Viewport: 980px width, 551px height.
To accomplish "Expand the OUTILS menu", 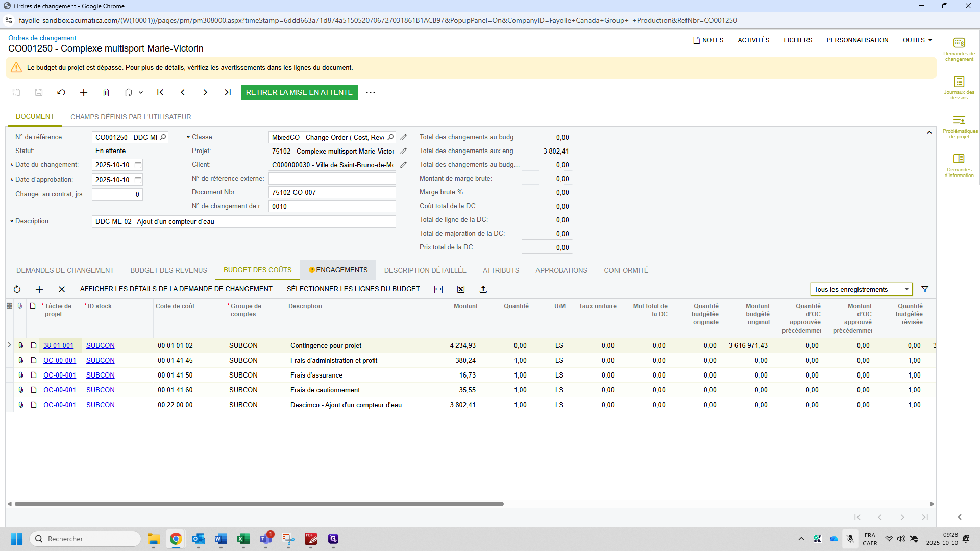I will (917, 40).
